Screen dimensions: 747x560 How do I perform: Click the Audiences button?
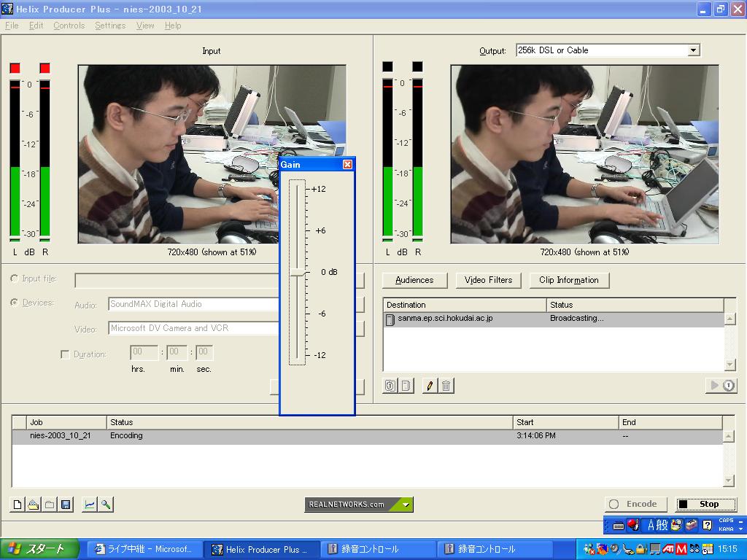(414, 280)
